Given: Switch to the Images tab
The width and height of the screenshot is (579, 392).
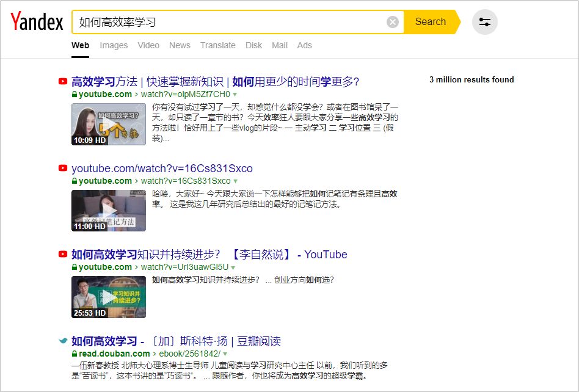Looking at the screenshot, I should tap(114, 45).
